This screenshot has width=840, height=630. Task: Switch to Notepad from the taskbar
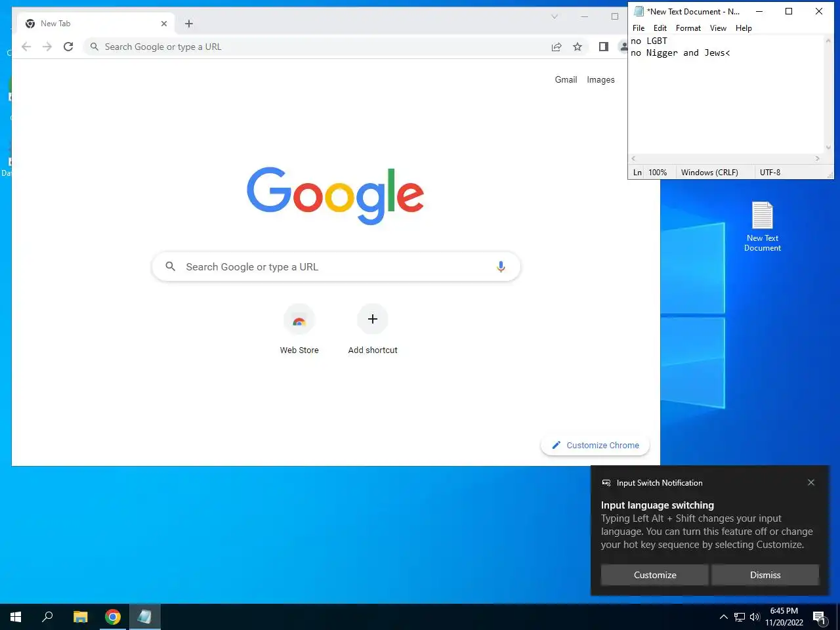click(x=144, y=617)
